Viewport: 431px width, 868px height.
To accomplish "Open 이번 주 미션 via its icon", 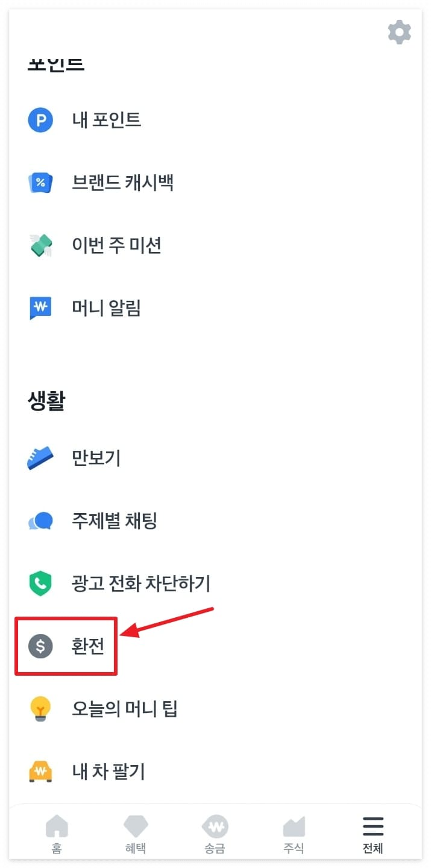I will click(40, 245).
